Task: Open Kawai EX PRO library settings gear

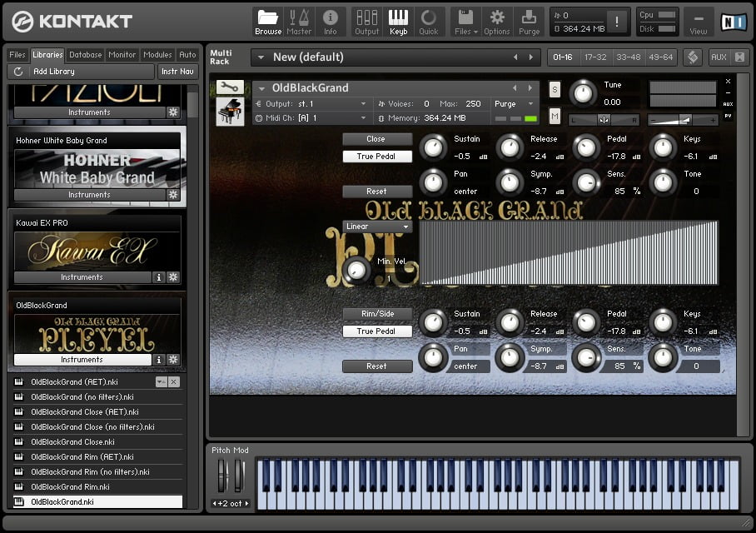Action: click(173, 276)
